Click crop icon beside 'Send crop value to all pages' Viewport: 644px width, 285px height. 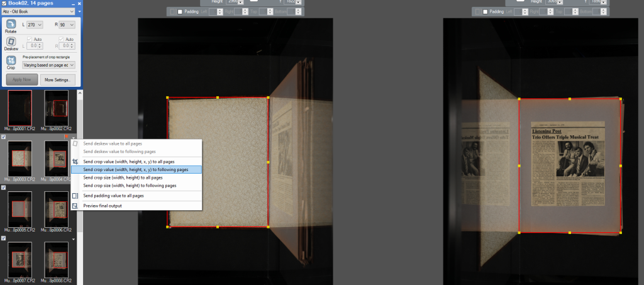[75, 161]
